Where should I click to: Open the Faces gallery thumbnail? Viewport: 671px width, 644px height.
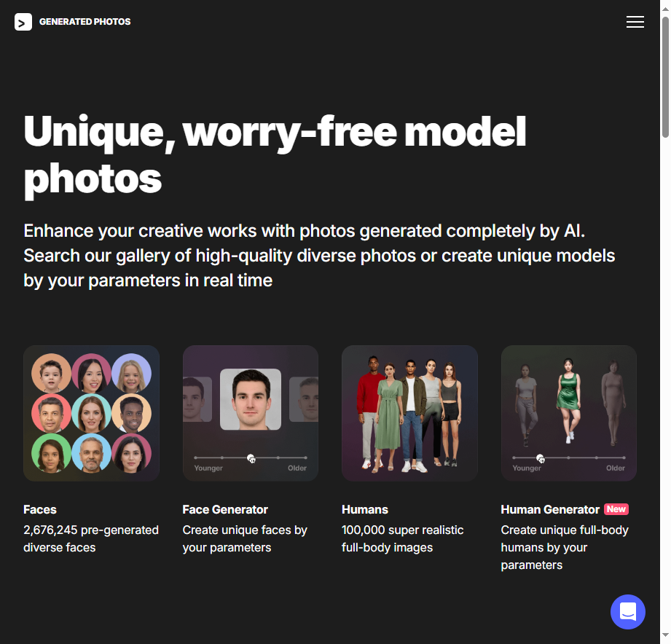point(92,413)
